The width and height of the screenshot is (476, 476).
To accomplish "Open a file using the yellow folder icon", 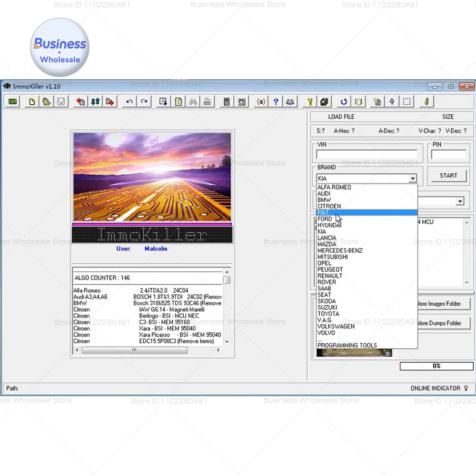I will coord(47,102).
